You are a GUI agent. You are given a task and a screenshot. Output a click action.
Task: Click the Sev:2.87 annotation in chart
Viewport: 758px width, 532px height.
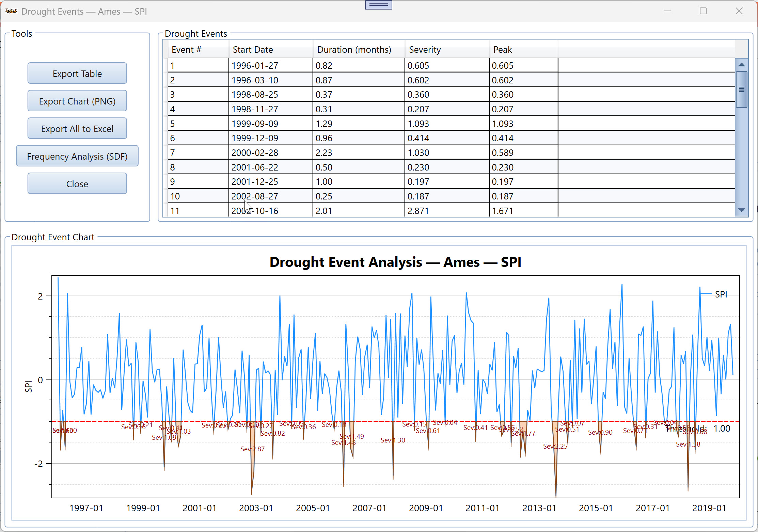pyautogui.click(x=252, y=449)
